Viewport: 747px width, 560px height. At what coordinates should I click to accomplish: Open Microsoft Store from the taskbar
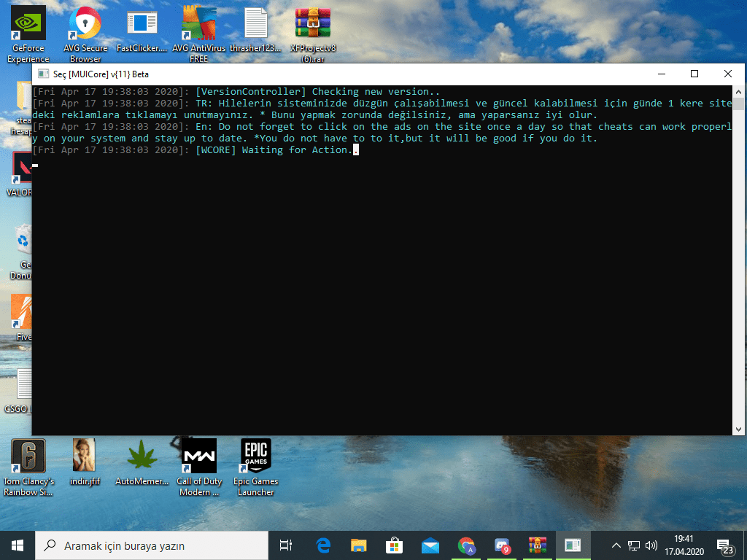395,545
